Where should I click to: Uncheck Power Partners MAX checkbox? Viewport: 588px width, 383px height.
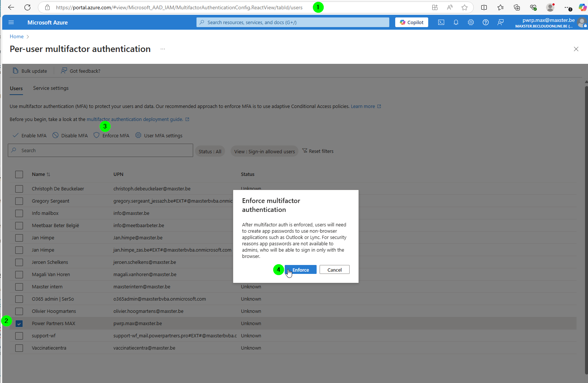(x=19, y=324)
